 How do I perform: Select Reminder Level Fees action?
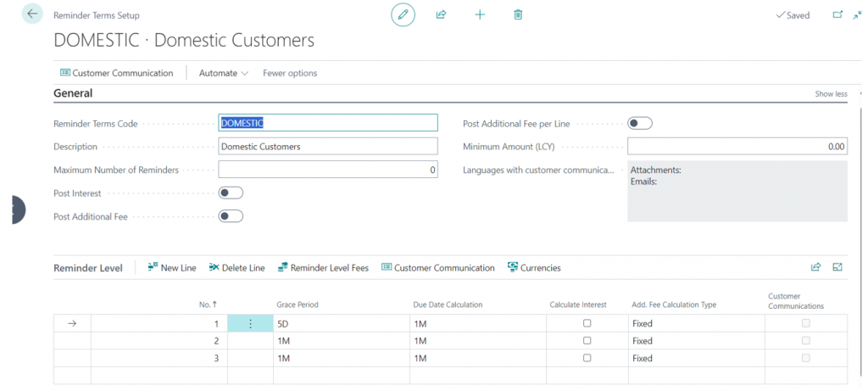pyautogui.click(x=323, y=268)
